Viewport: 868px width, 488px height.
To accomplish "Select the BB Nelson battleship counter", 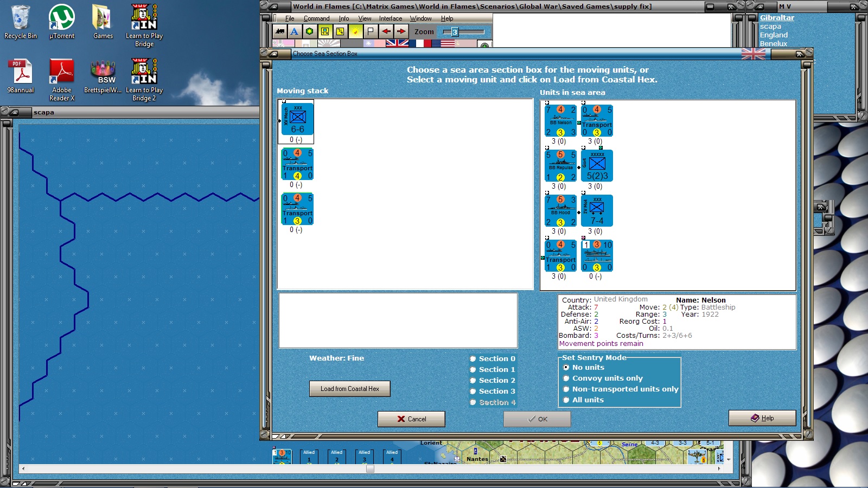I will tap(560, 121).
